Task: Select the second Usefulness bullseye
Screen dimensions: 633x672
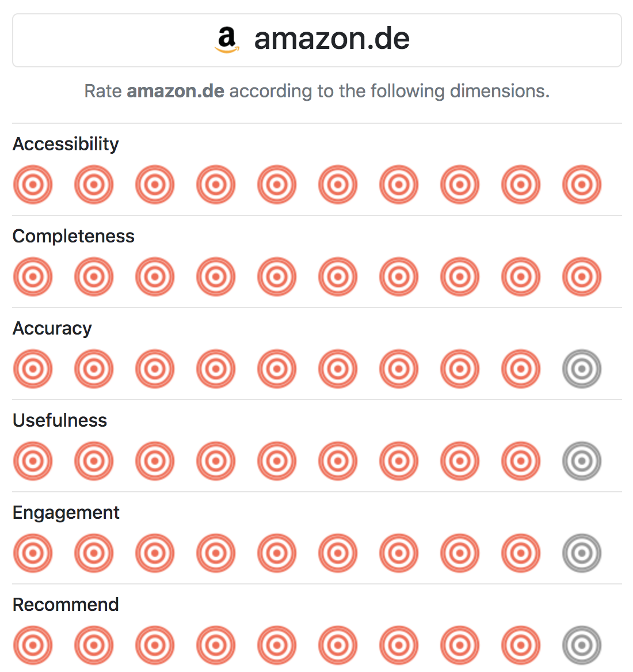Action: (94, 461)
